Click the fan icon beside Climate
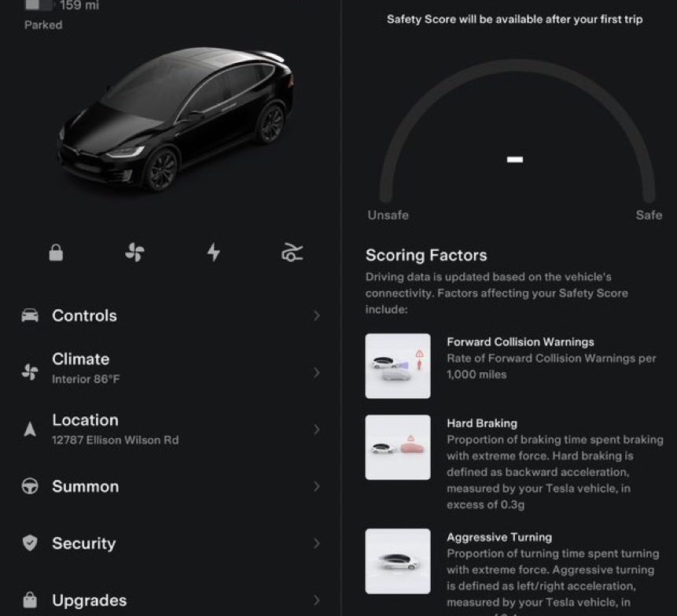The height and width of the screenshot is (616, 677). click(30, 372)
